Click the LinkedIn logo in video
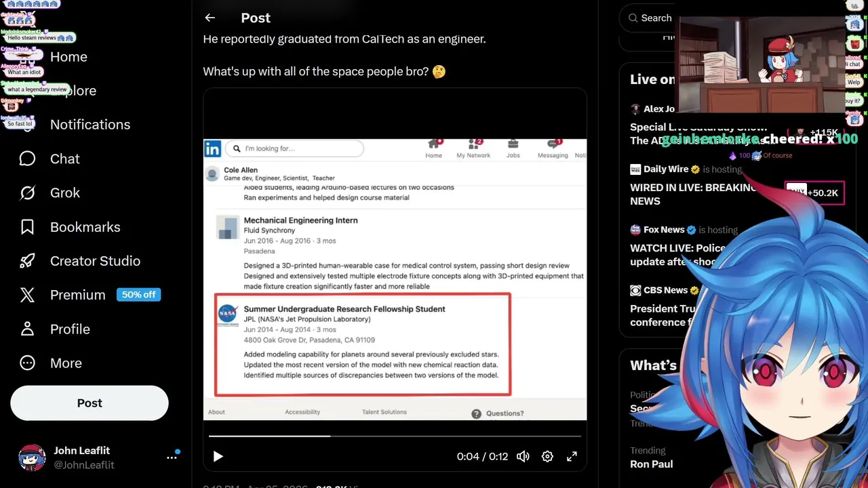Image resolution: width=868 pixels, height=488 pixels. pos(213,148)
